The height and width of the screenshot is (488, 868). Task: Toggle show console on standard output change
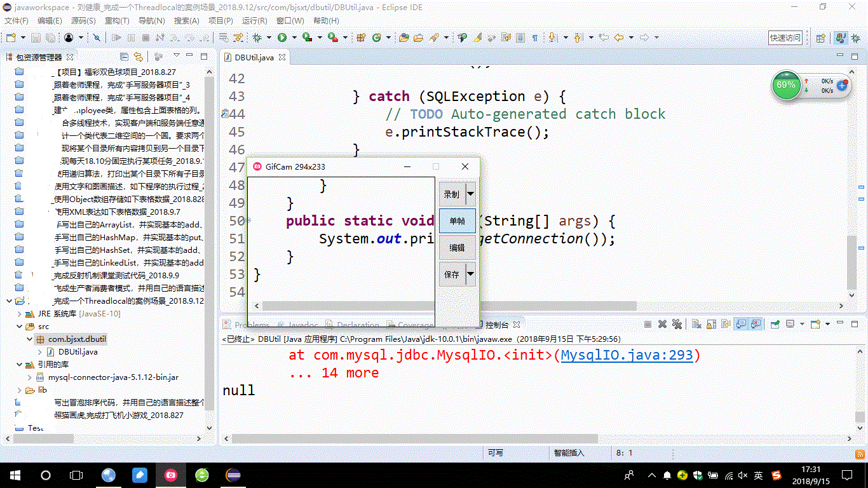(741, 324)
